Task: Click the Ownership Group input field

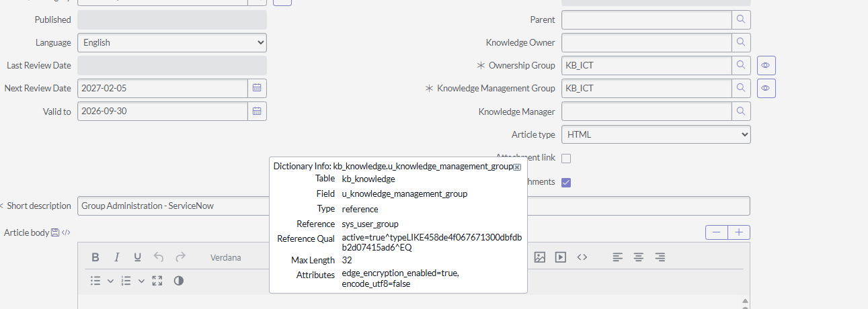Action: (x=647, y=65)
